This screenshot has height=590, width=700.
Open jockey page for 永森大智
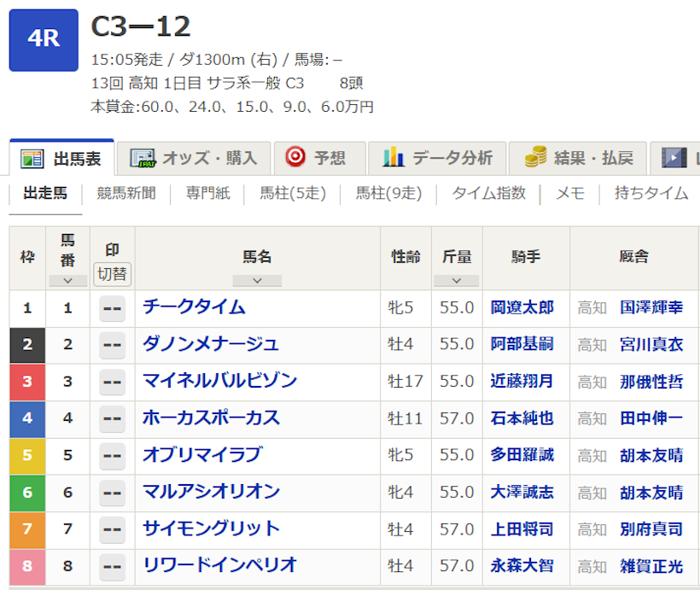(x=522, y=565)
